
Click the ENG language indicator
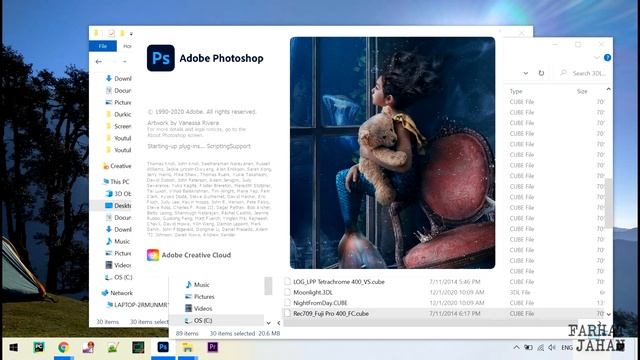point(567,347)
